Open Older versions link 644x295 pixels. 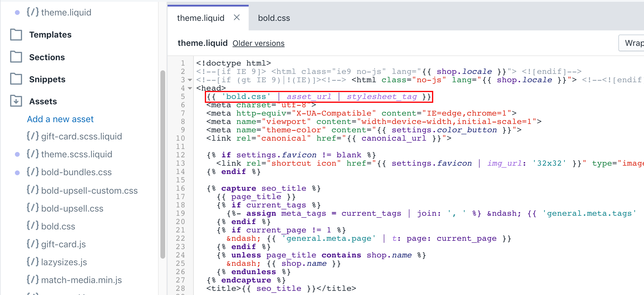pyautogui.click(x=258, y=44)
